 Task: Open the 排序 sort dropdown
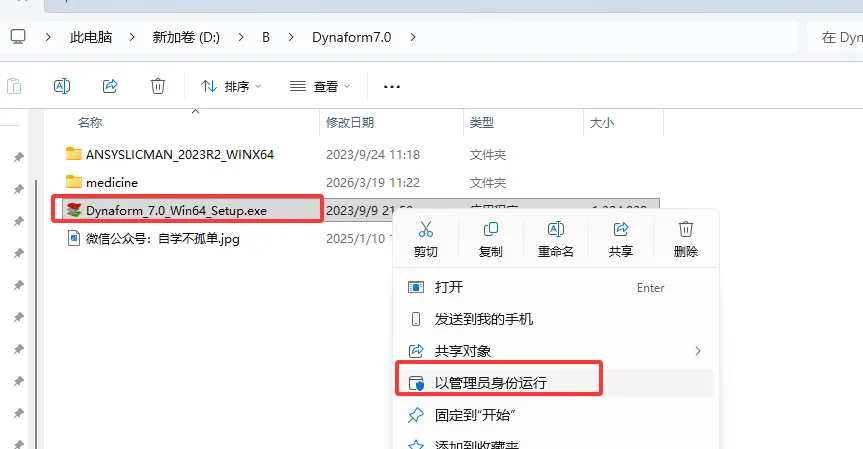click(x=231, y=86)
